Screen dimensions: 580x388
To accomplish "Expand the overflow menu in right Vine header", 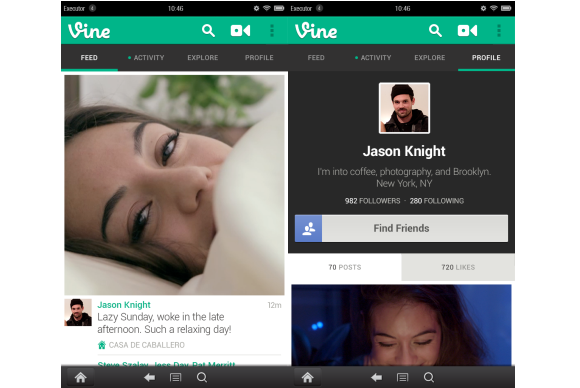I will (499, 31).
